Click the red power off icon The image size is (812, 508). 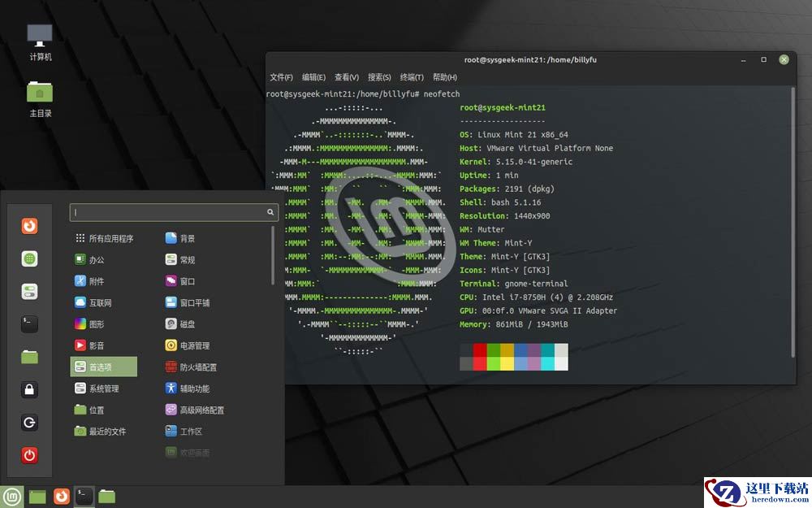pos(29,455)
